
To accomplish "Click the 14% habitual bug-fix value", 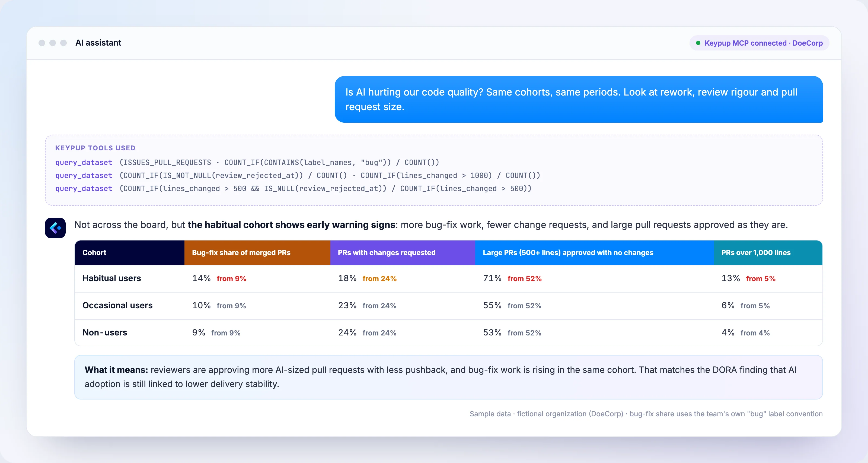I will (x=201, y=278).
